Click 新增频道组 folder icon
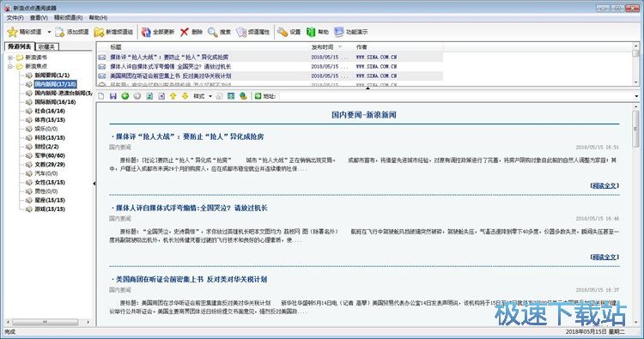This screenshot has width=644, height=339. [x=99, y=32]
